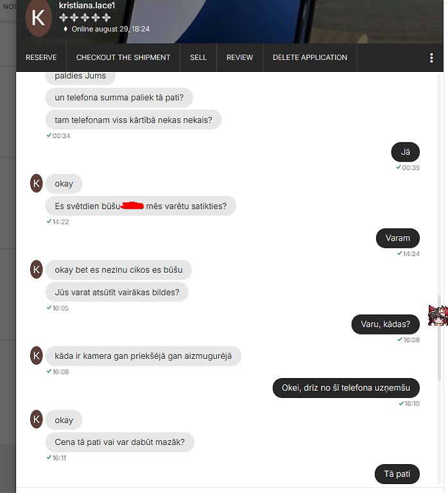The image size is (448, 493).
Task: Click the star rating under username
Action: pyautogui.click(x=85, y=17)
